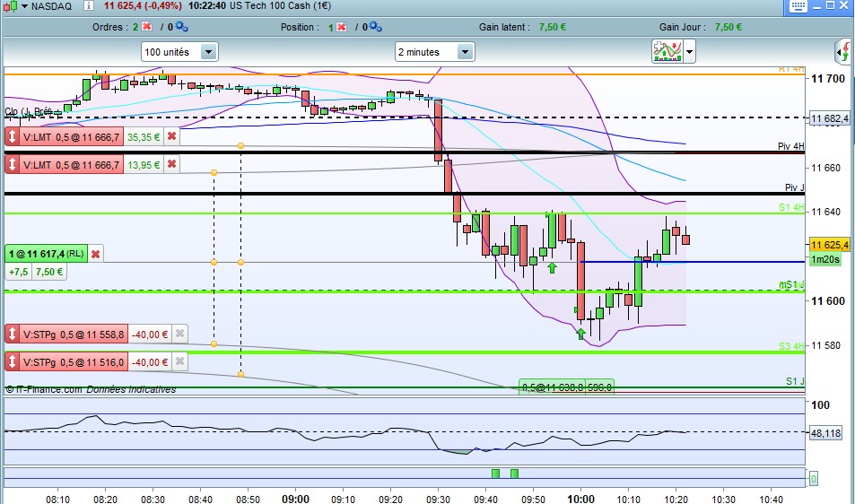Cancel all pending orders with the red X beside Ordres

coord(146,26)
